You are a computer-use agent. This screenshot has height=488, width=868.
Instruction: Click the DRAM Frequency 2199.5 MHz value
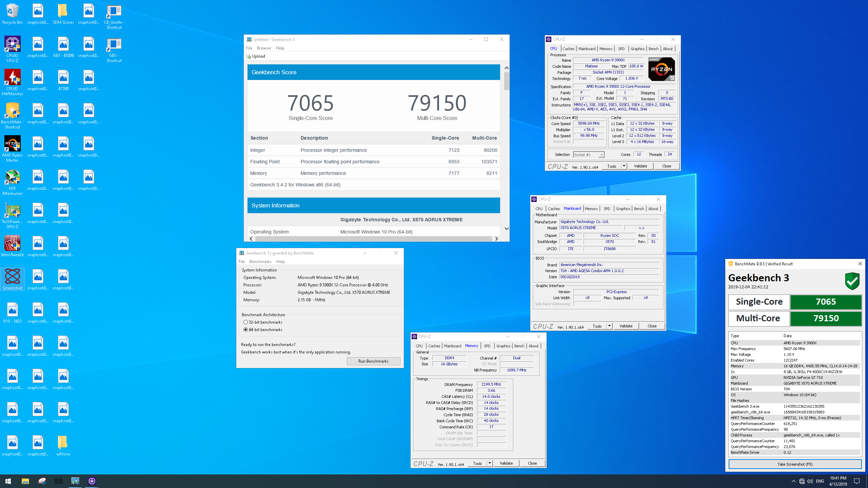tap(491, 384)
